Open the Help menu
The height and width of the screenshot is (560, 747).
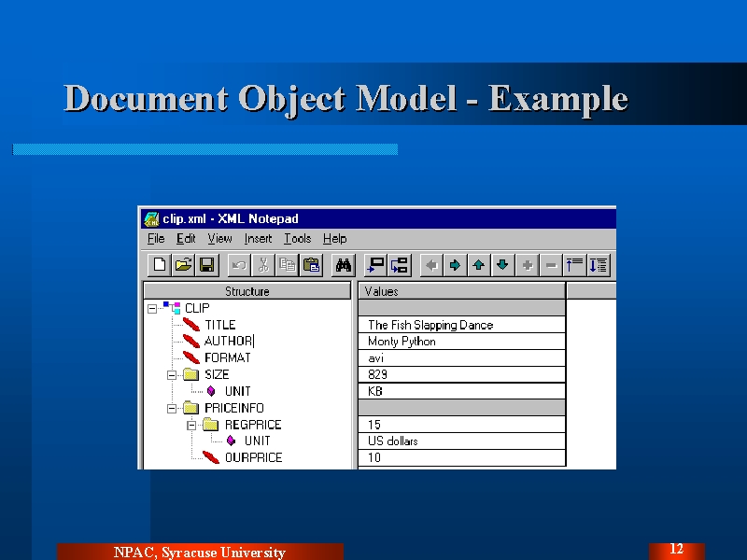[334, 239]
